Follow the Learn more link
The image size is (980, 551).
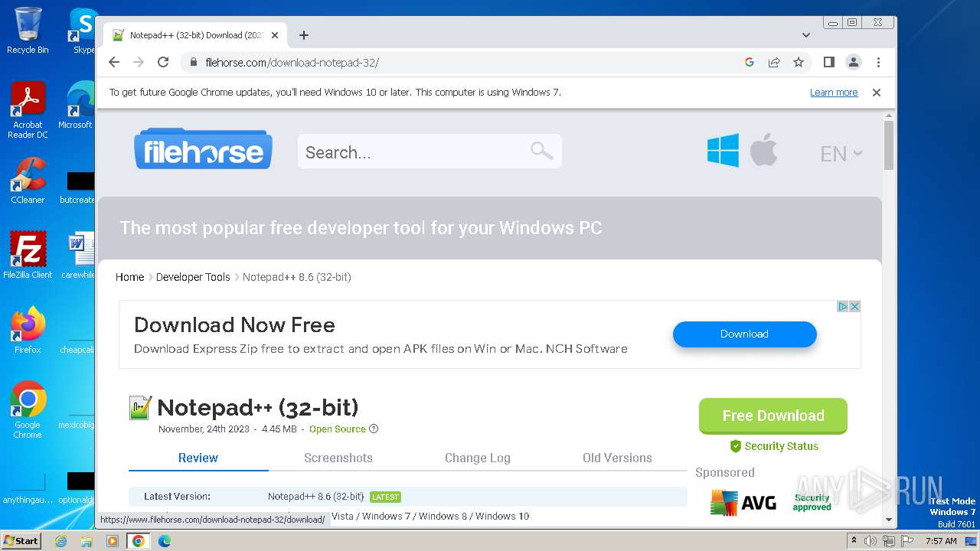pos(834,93)
